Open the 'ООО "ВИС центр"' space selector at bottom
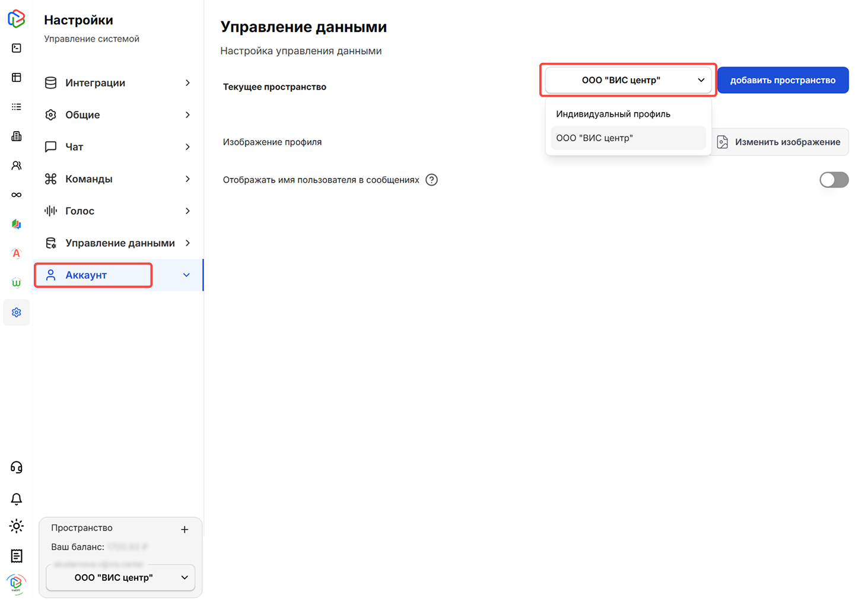Image resolution: width=868 pixels, height=601 pixels. (x=120, y=577)
